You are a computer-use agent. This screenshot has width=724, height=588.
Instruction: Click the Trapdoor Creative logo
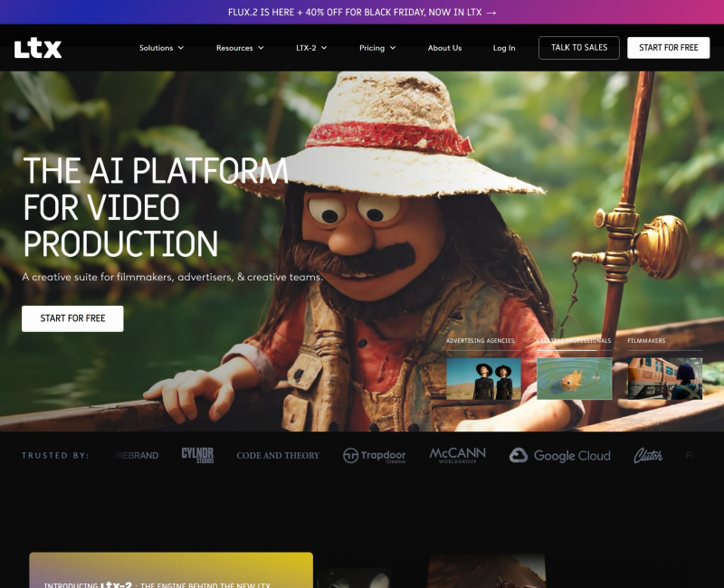click(x=374, y=456)
